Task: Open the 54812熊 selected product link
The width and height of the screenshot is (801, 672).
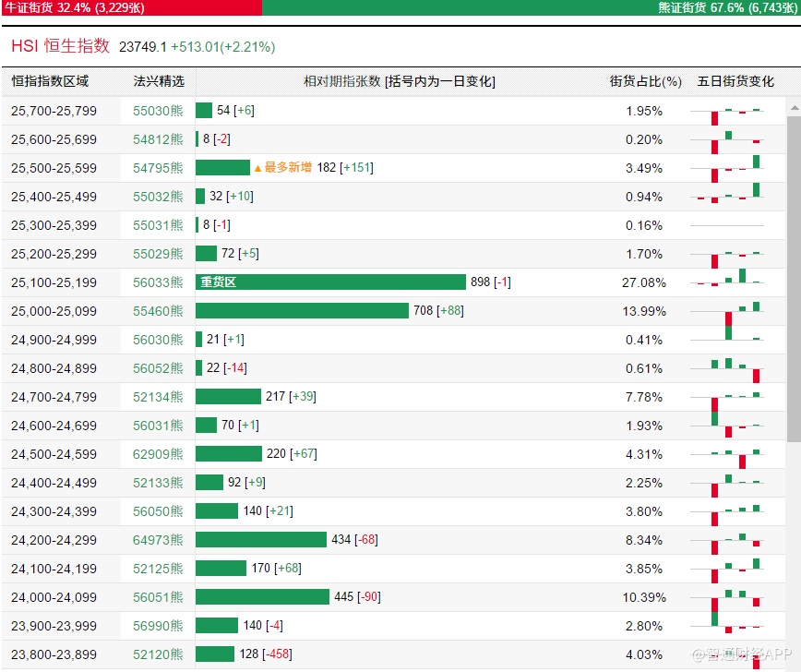Action: (158, 139)
